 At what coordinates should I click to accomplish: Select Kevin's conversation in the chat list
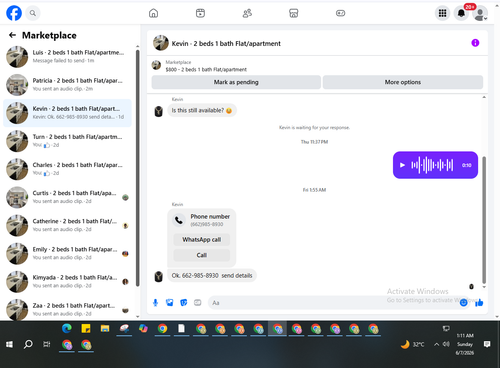click(x=67, y=113)
